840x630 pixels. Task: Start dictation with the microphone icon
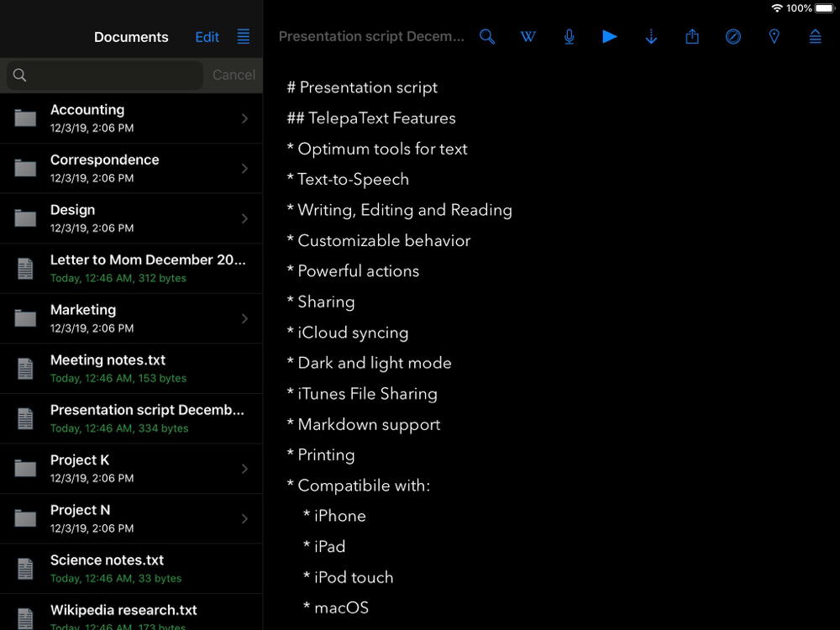pos(569,36)
